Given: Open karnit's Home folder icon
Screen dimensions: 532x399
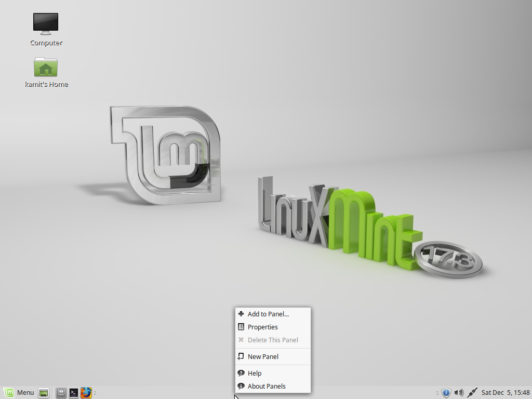Looking at the screenshot, I should pyautogui.click(x=46, y=66).
